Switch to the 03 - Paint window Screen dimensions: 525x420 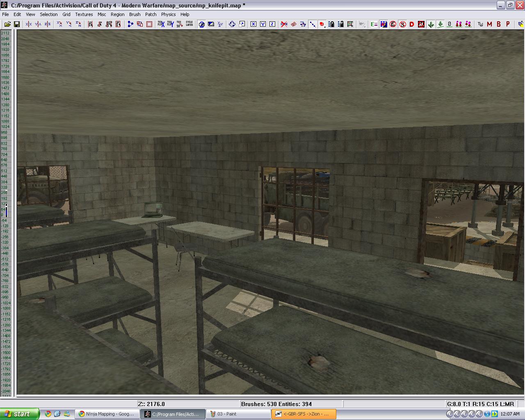tap(237, 414)
